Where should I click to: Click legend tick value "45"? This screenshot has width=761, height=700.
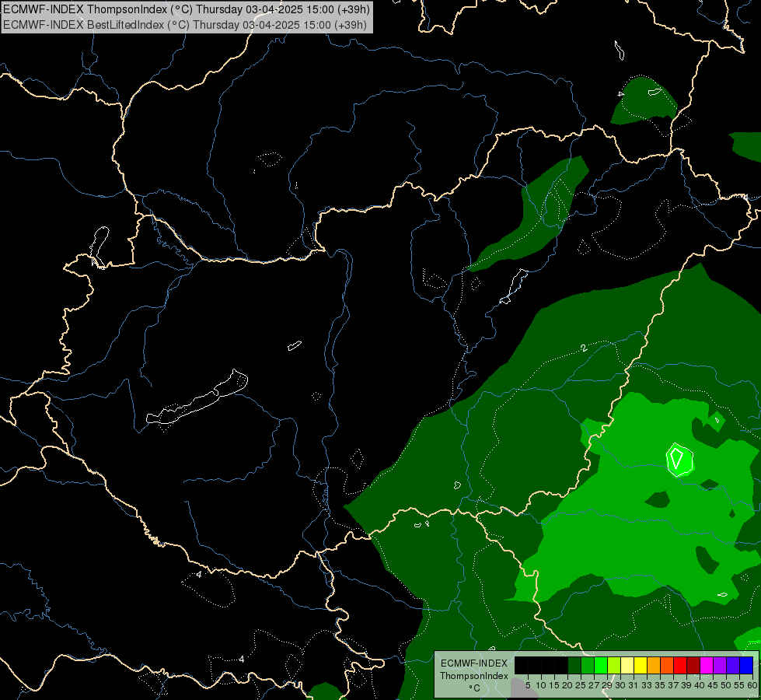click(x=713, y=685)
